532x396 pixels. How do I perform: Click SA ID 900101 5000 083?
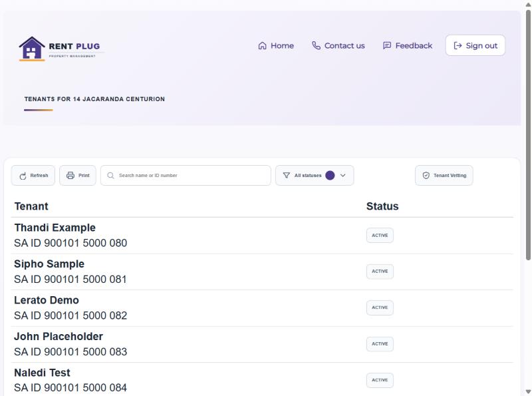(x=70, y=352)
